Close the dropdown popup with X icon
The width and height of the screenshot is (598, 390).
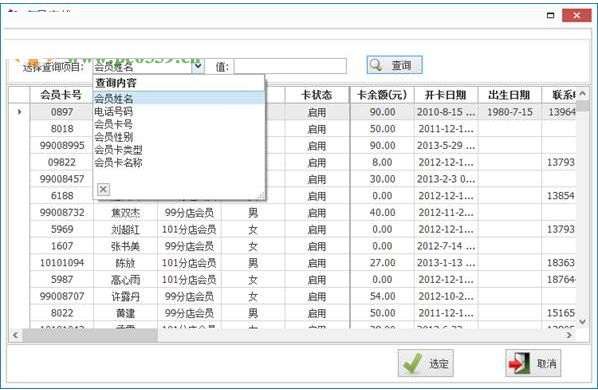[x=103, y=189]
